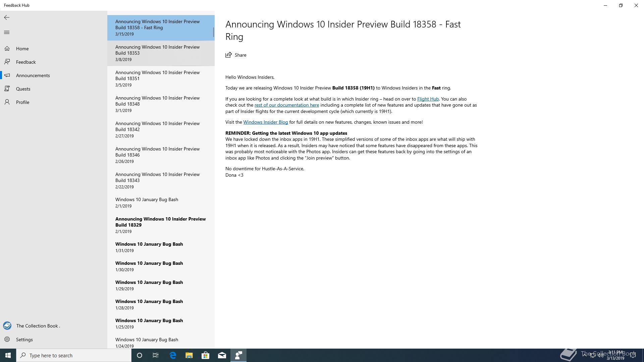Click the back arrow icon
Image resolution: width=644 pixels, height=362 pixels.
click(7, 17)
